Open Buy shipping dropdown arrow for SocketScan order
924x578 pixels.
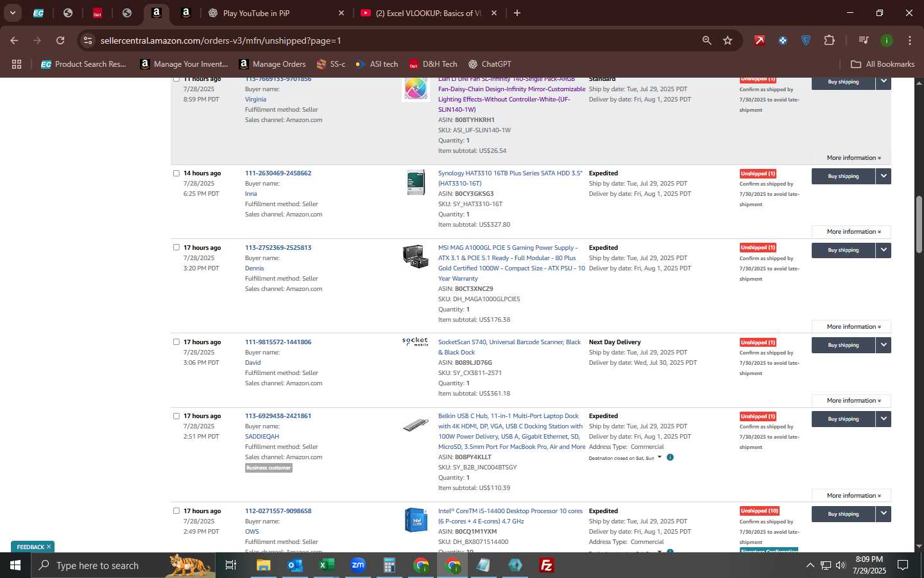(x=884, y=345)
